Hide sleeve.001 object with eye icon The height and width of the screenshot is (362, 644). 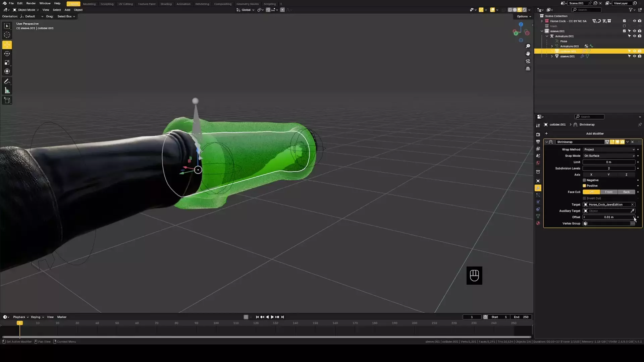tap(634, 56)
